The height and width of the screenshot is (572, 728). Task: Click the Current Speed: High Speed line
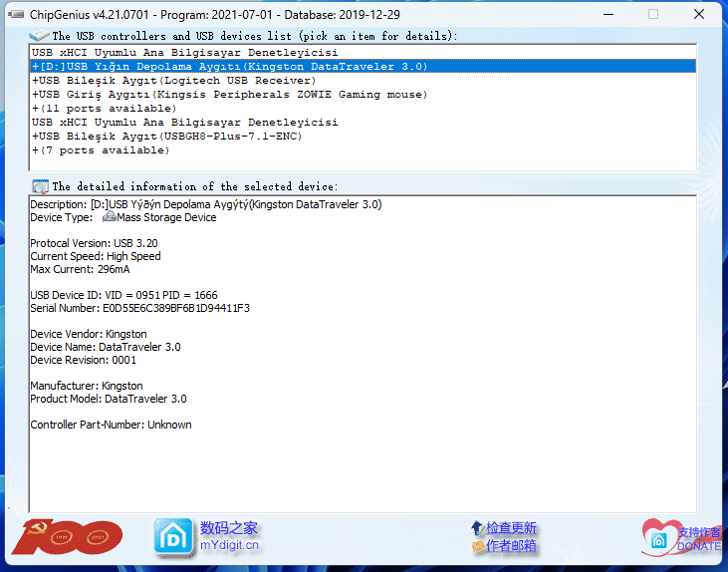tap(96, 256)
